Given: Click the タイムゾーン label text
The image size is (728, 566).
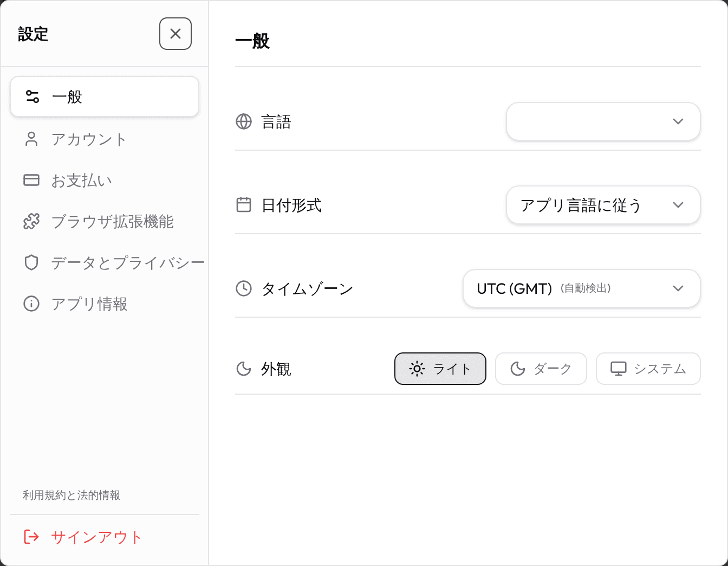Looking at the screenshot, I should coord(307,288).
